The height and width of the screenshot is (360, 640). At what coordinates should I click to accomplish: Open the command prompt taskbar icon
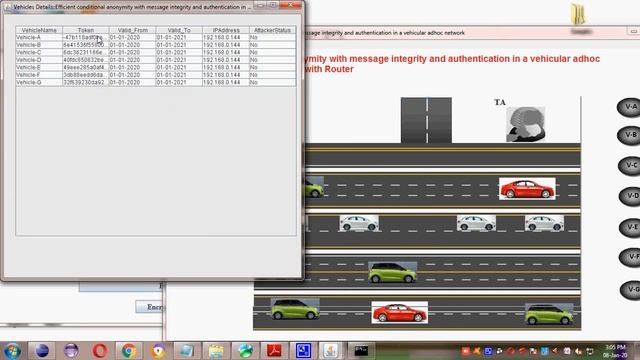coord(361,351)
